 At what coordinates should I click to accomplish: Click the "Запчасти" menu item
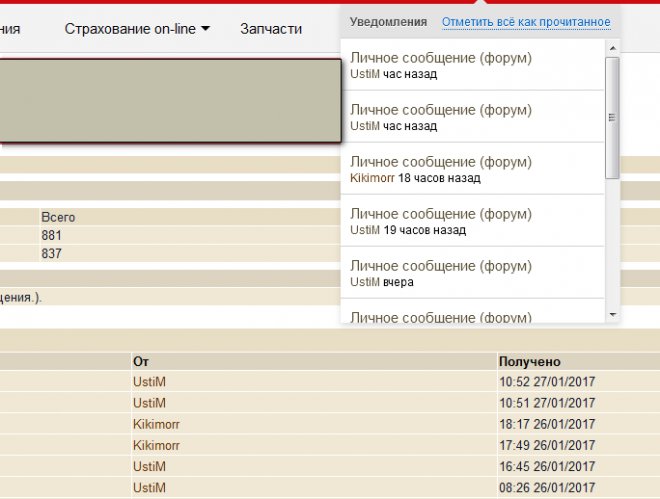pyautogui.click(x=270, y=29)
